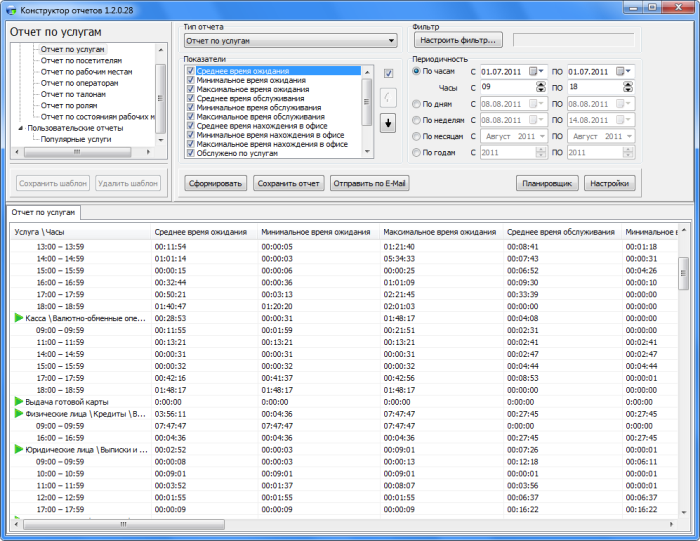
Task: Select the По месяцам radio button
Action: (x=416, y=136)
